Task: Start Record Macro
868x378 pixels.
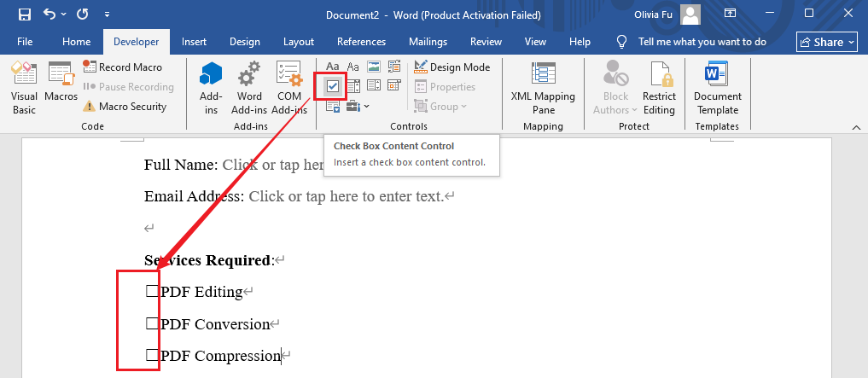Action: click(x=122, y=67)
